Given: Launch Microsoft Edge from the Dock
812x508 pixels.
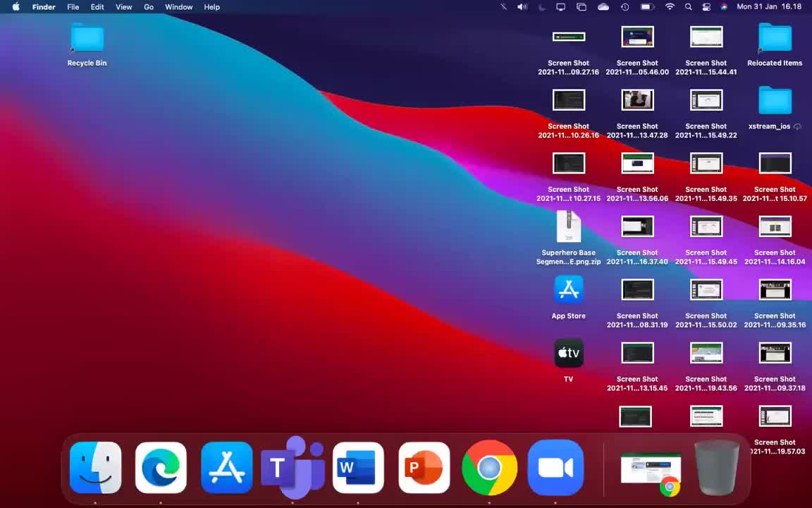Looking at the screenshot, I should click(161, 468).
